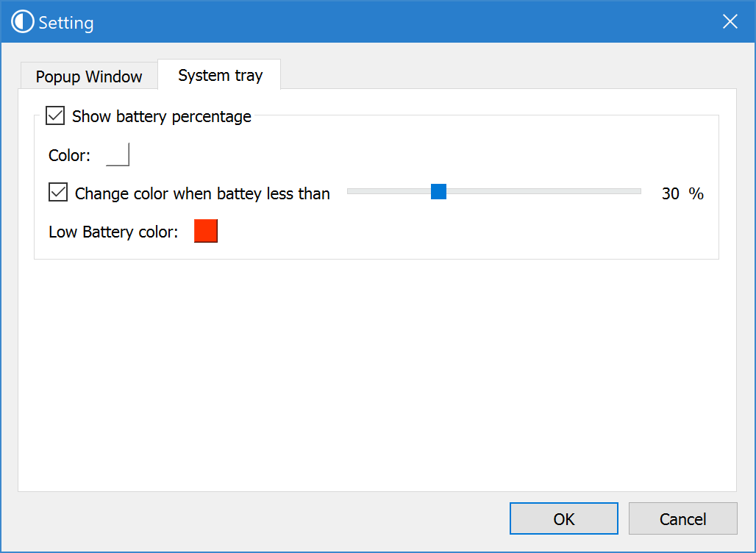Confirm settings with the OK button
This screenshot has width=756, height=553.
coord(563,519)
